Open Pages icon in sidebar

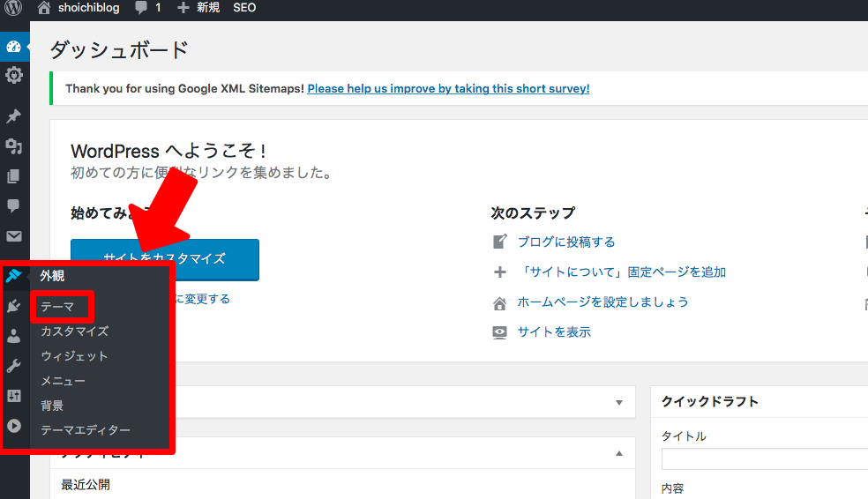tap(14, 176)
